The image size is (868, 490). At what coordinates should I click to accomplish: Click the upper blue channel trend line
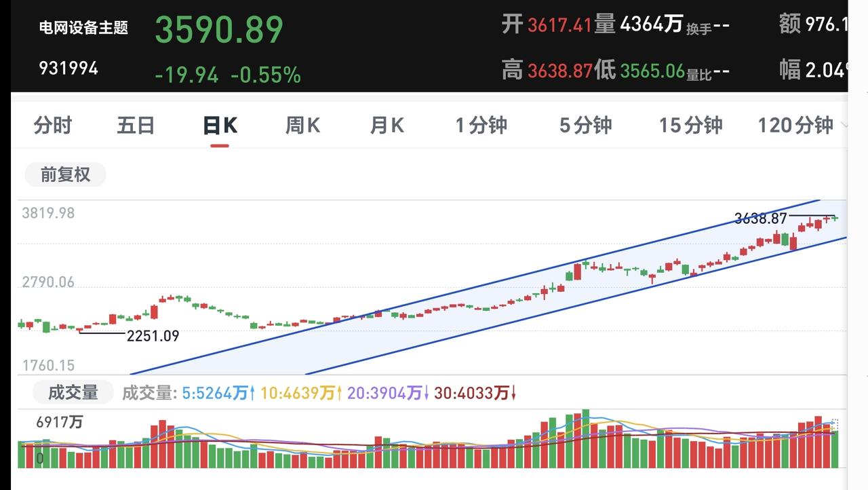pos(475,287)
